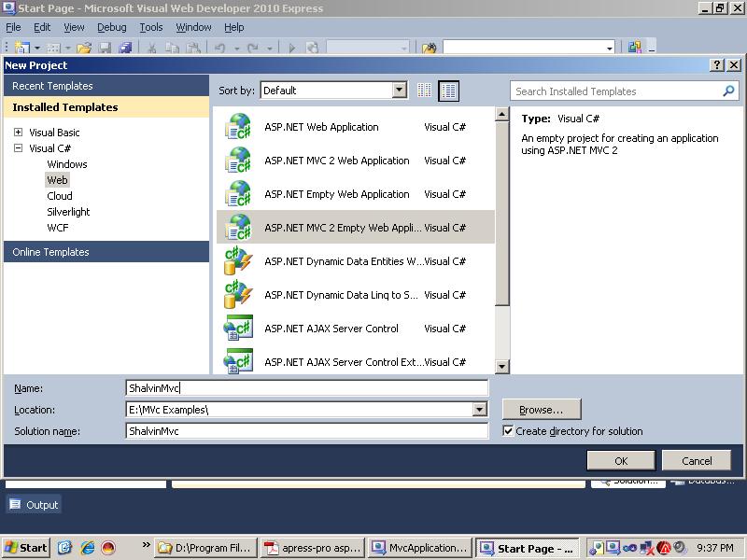Select ASP.NET Dynamic Data Linq template
The height and width of the screenshot is (560, 747).
356,295
